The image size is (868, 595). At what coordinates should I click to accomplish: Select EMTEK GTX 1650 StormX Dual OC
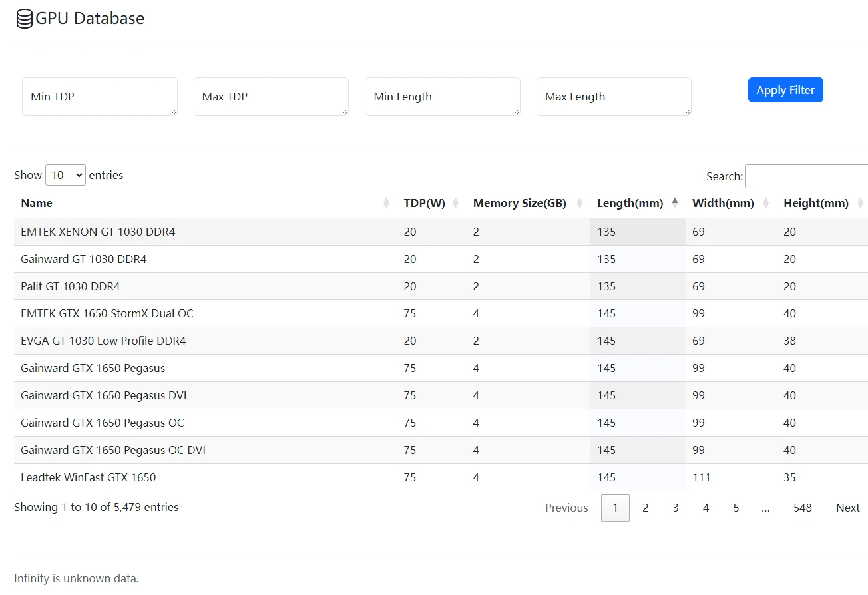point(107,313)
